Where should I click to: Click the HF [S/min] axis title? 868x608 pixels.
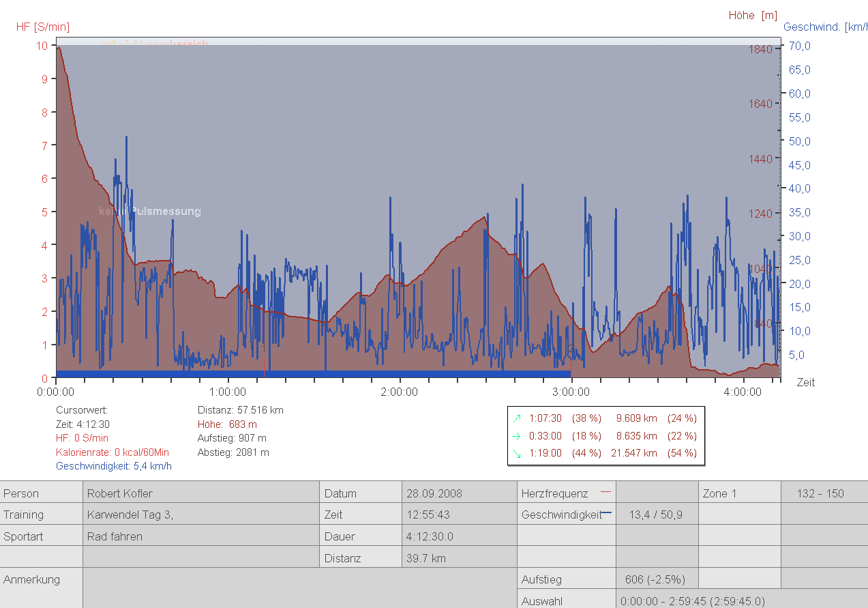(43, 27)
